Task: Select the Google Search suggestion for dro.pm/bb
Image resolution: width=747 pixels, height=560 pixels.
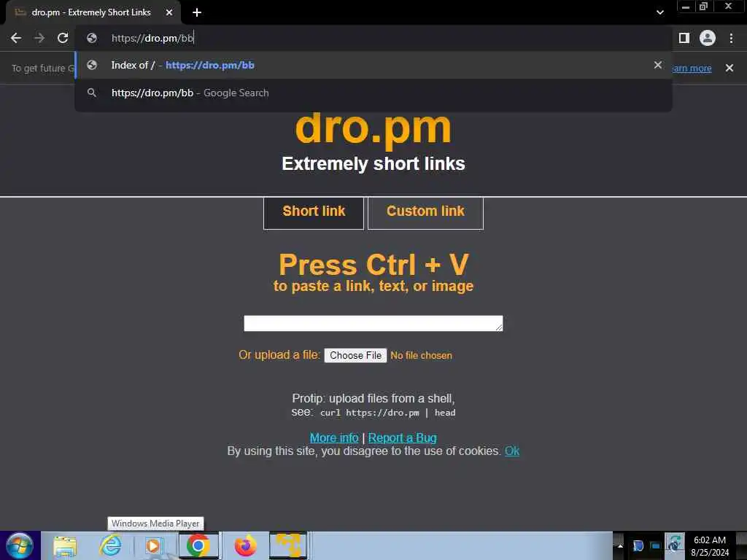Action: pyautogui.click(x=373, y=93)
